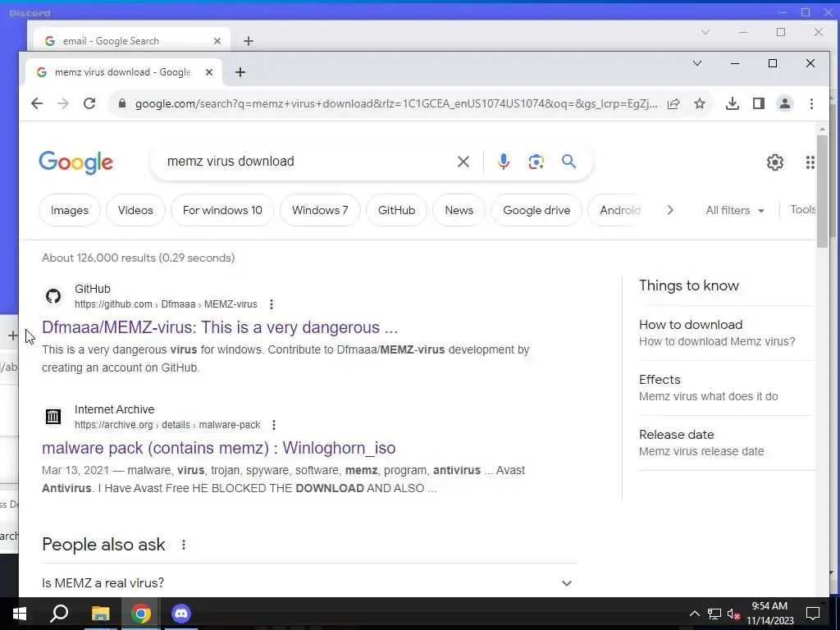Open malware pack Winloghorn_iso result
This screenshot has height=630, width=840.
click(218, 448)
